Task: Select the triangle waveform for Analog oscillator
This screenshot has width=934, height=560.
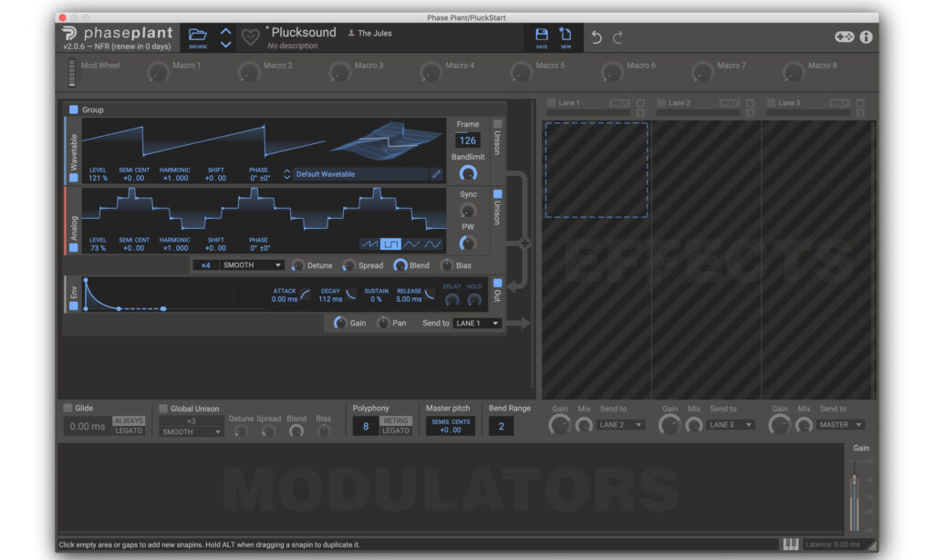Action: (411, 244)
